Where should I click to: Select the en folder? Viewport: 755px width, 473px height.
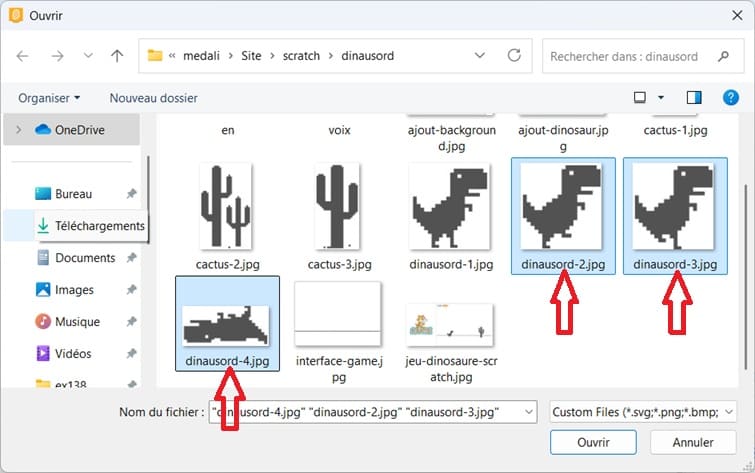click(x=228, y=130)
